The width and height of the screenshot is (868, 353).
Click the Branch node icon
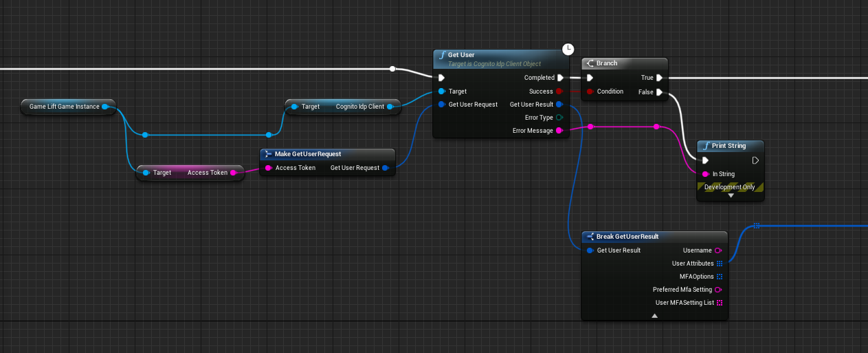(x=590, y=63)
